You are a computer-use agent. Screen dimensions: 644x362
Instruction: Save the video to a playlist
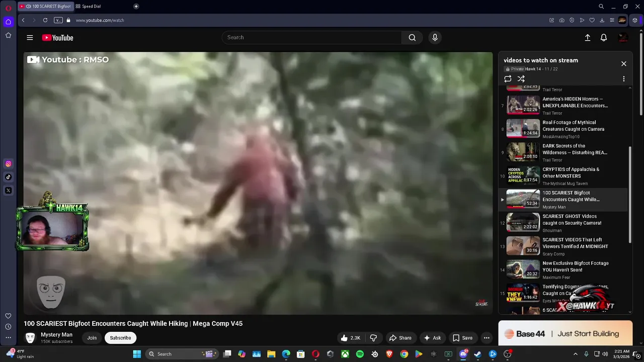click(462, 338)
